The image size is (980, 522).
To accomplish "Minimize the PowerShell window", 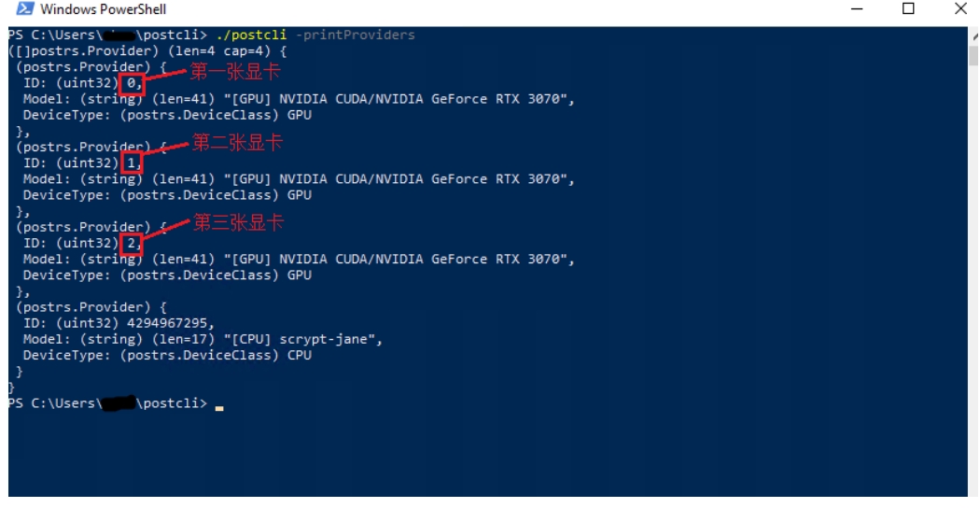I will tap(857, 8).
